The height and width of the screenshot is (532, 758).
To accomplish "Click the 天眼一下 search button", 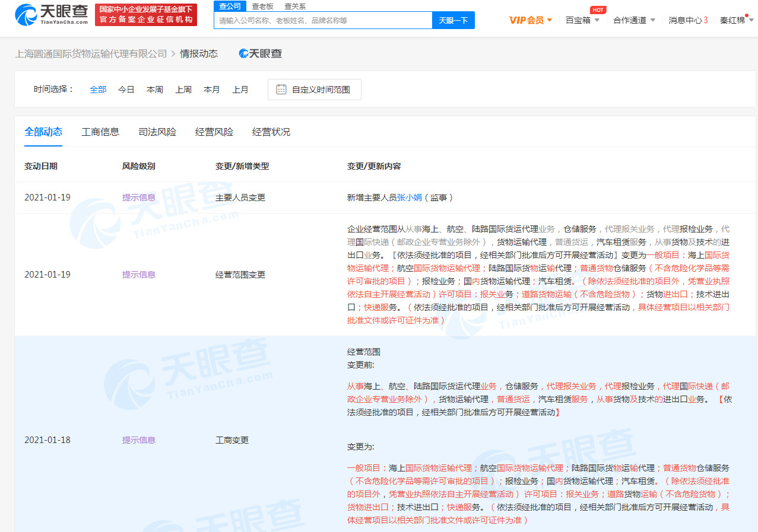I will (x=453, y=20).
